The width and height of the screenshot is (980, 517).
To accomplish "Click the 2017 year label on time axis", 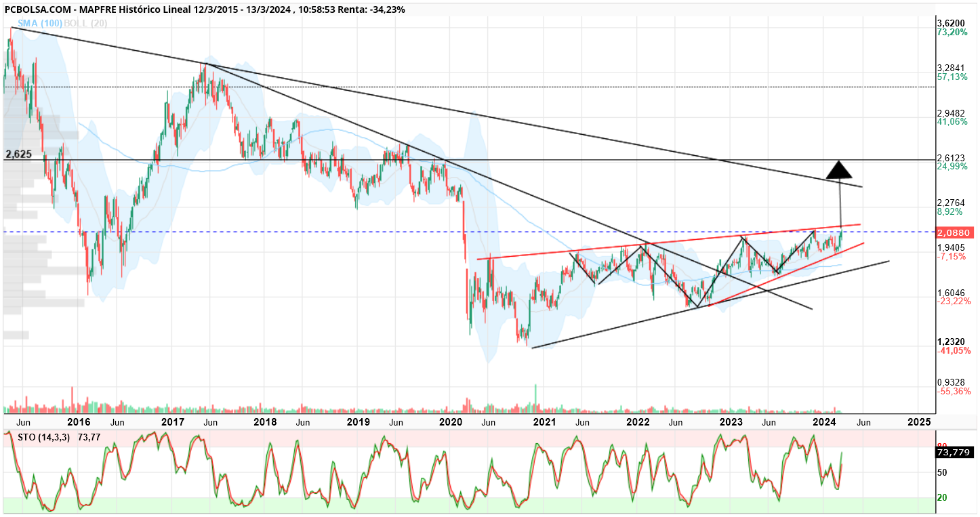I will coord(173,421).
